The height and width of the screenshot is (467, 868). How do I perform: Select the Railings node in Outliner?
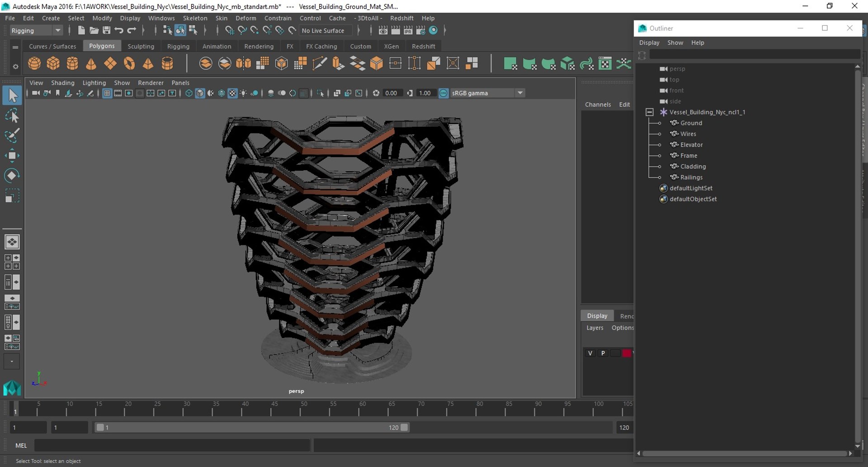pos(692,177)
